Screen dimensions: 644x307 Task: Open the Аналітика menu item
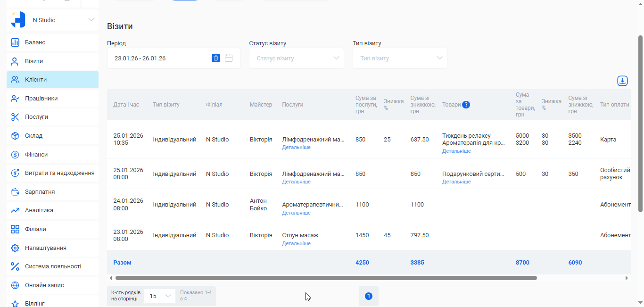coord(39,210)
